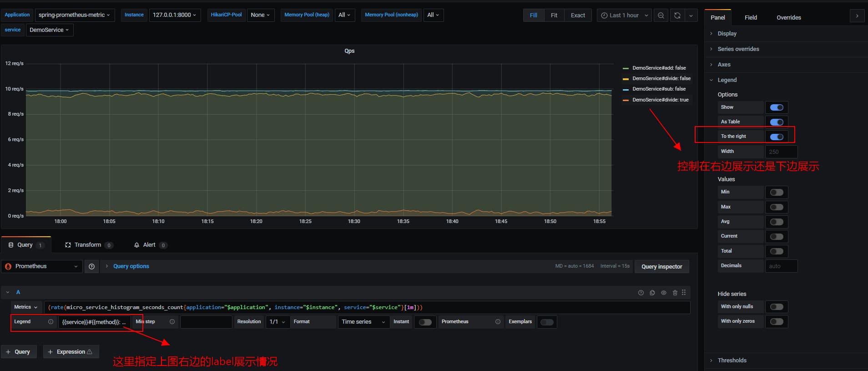
Task: Toggle the legend 'To the right' switch
Action: point(777,137)
